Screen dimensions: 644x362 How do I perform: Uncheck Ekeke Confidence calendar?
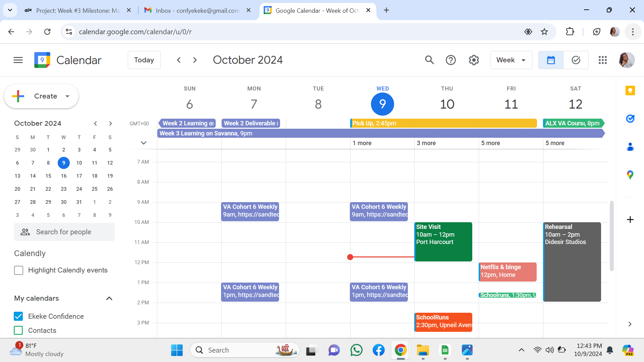click(x=18, y=316)
